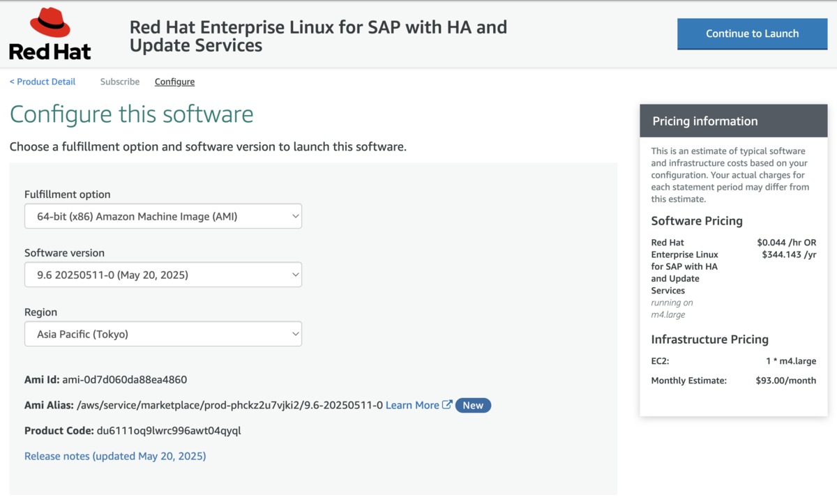Go back to Product Detail
Image resolution: width=837 pixels, height=504 pixels.
[43, 82]
